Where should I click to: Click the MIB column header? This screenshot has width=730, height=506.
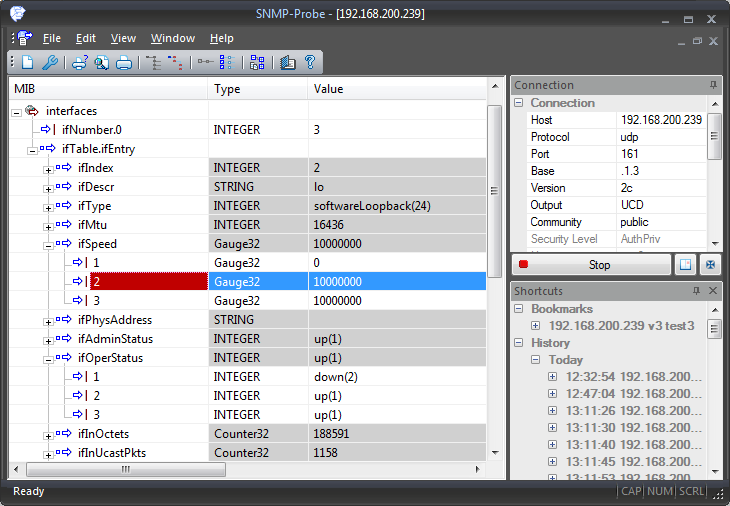pos(108,88)
